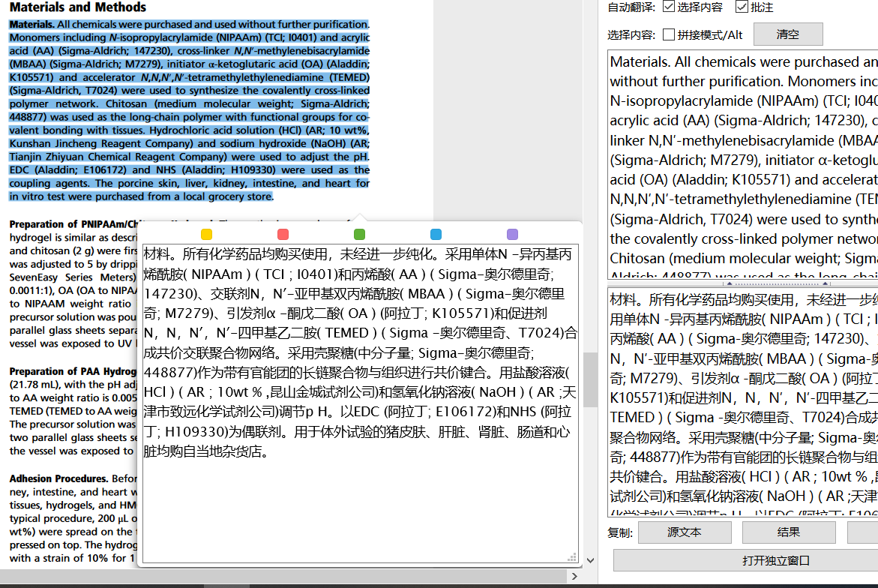The width and height of the screenshot is (878, 588).
Task: Select the blue highlight color
Action: coord(435,234)
